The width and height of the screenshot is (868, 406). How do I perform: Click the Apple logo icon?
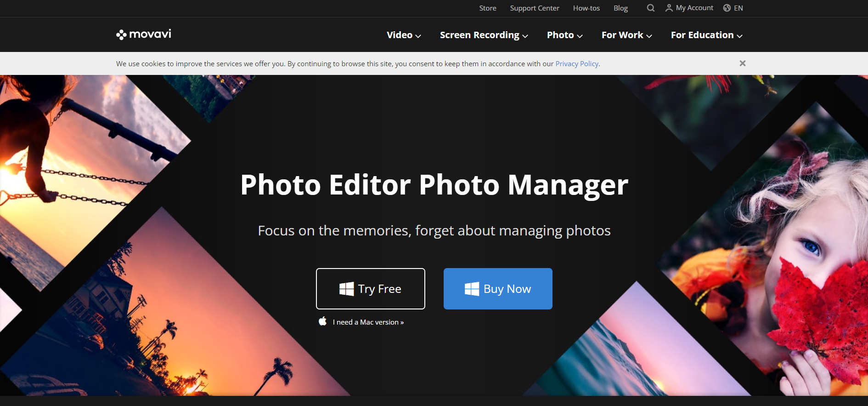[323, 321]
